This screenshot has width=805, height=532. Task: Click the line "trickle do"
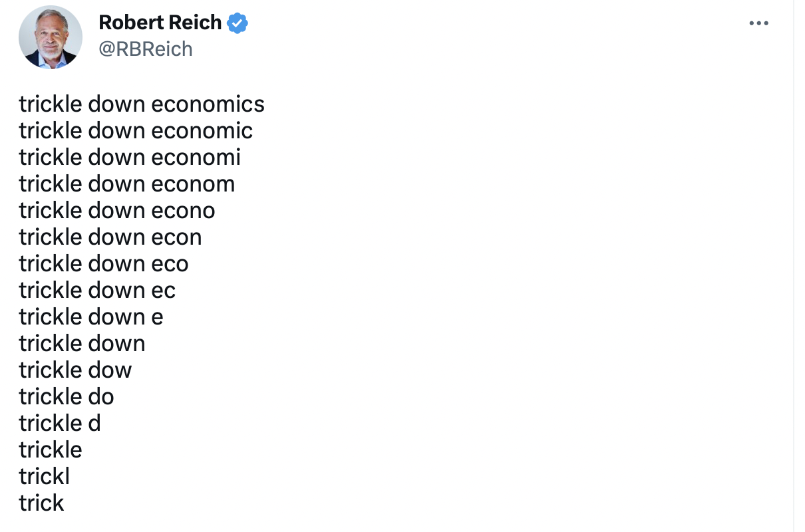click(x=67, y=397)
